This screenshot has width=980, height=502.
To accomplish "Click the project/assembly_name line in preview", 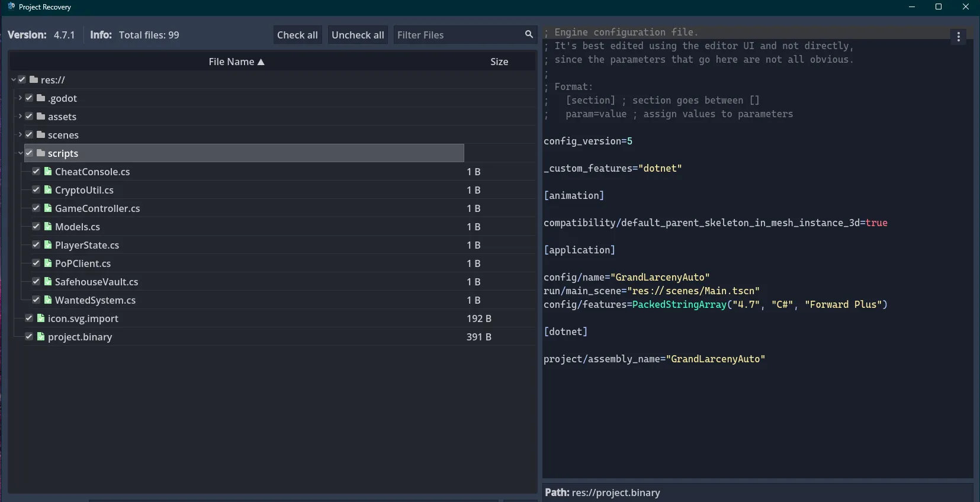I will click(x=654, y=359).
